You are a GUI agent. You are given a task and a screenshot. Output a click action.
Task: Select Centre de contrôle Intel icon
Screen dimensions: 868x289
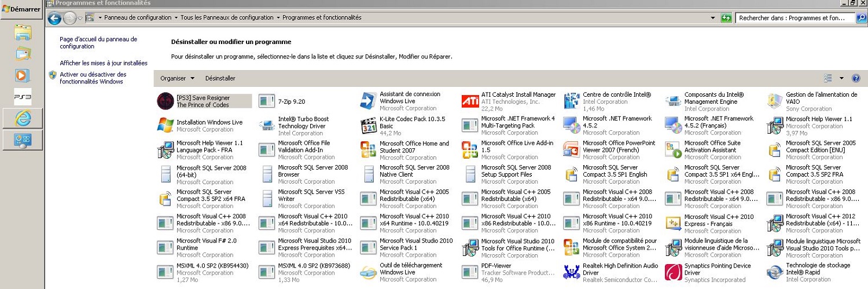click(572, 101)
